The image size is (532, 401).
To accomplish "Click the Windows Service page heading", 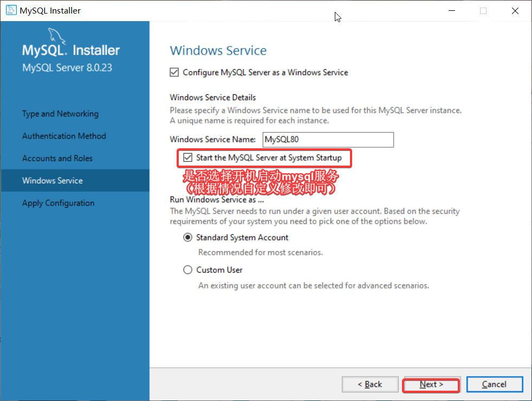I will click(218, 50).
